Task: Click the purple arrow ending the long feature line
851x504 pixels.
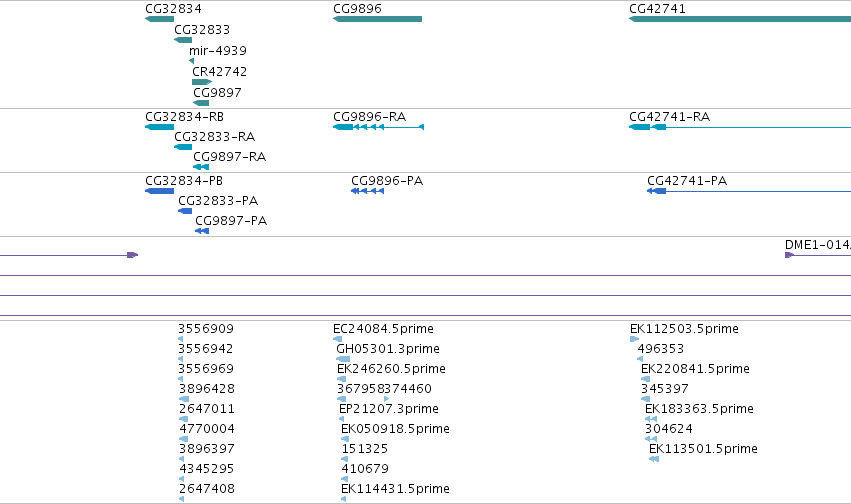Action: click(133, 255)
